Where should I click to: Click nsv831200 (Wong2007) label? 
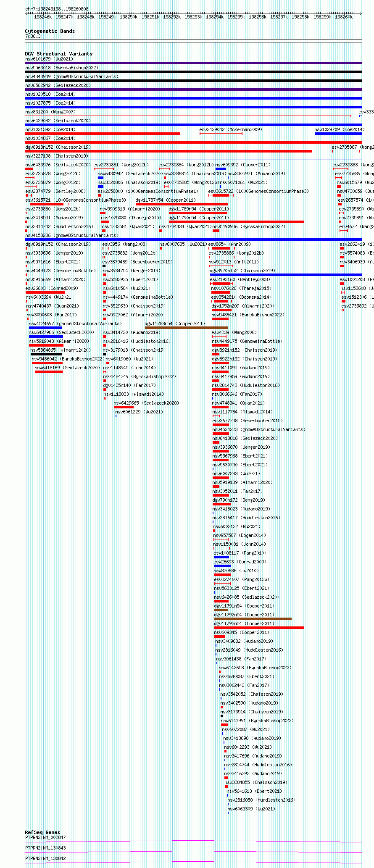pos(50,112)
